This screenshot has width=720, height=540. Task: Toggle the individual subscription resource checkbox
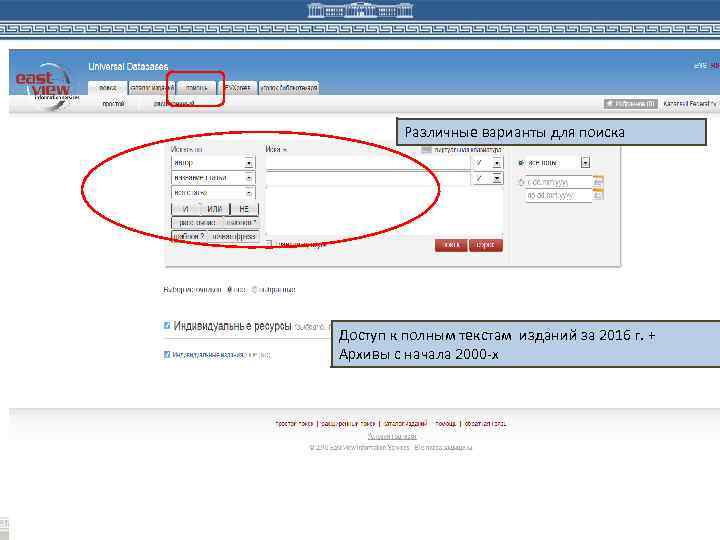click(x=167, y=354)
